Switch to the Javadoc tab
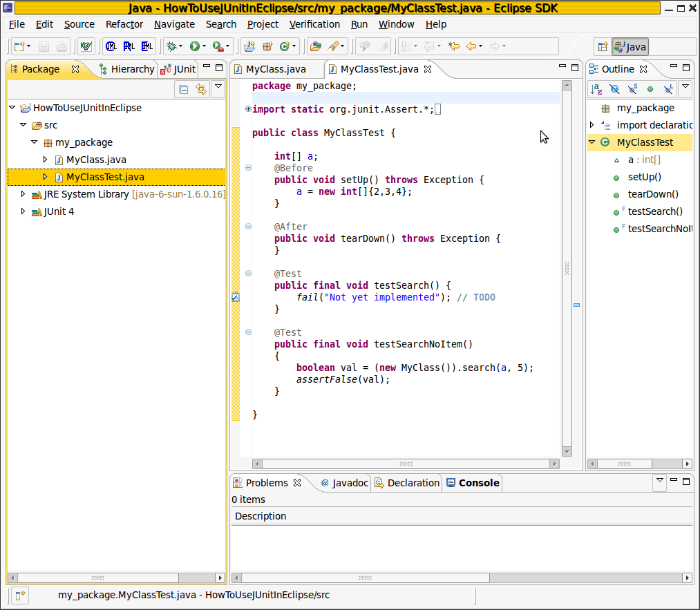 pyautogui.click(x=344, y=483)
